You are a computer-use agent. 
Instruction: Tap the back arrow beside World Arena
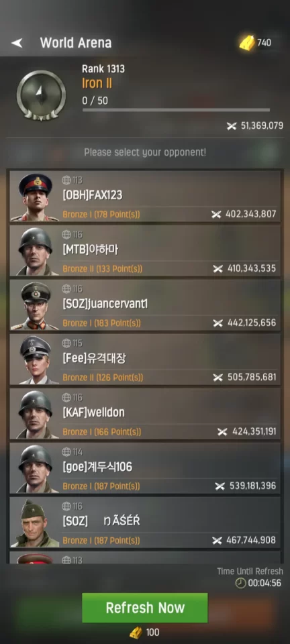coord(17,43)
